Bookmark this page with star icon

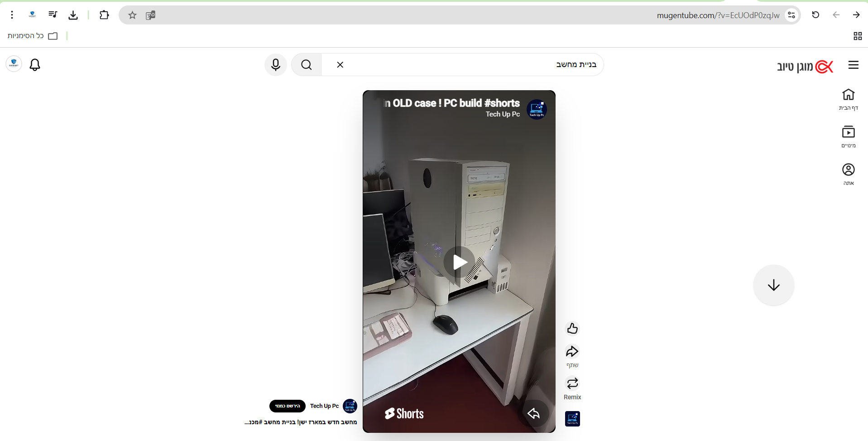click(x=132, y=15)
